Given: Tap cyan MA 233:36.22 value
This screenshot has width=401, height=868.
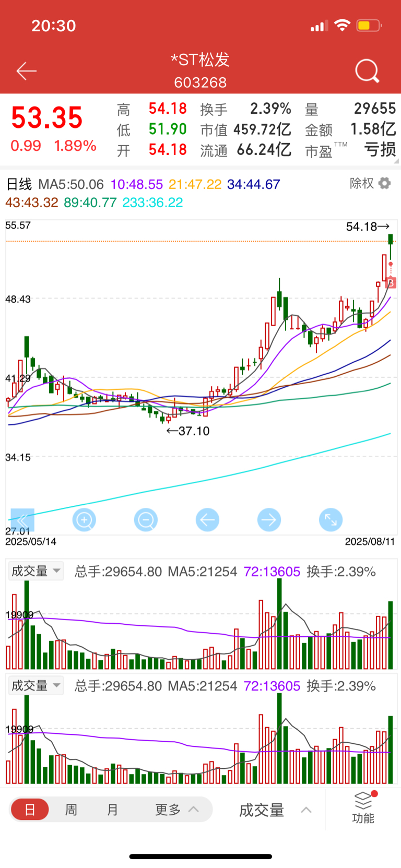Looking at the screenshot, I should (x=152, y=203).
